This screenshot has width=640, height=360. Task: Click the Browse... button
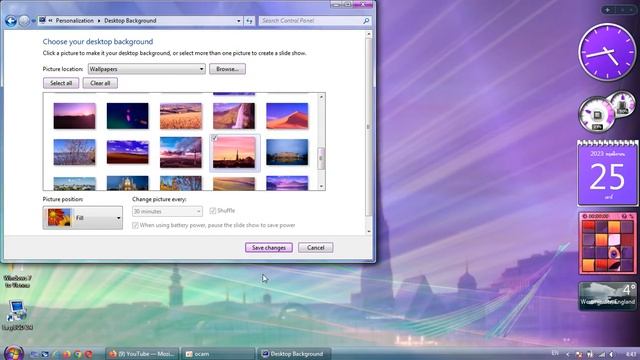point(227,69)
